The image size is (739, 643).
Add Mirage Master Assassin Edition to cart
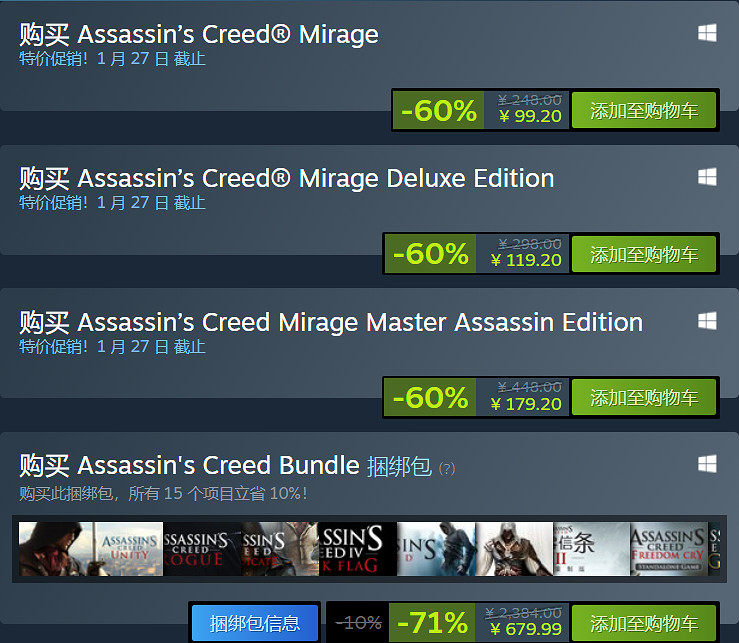coord(644,398)
